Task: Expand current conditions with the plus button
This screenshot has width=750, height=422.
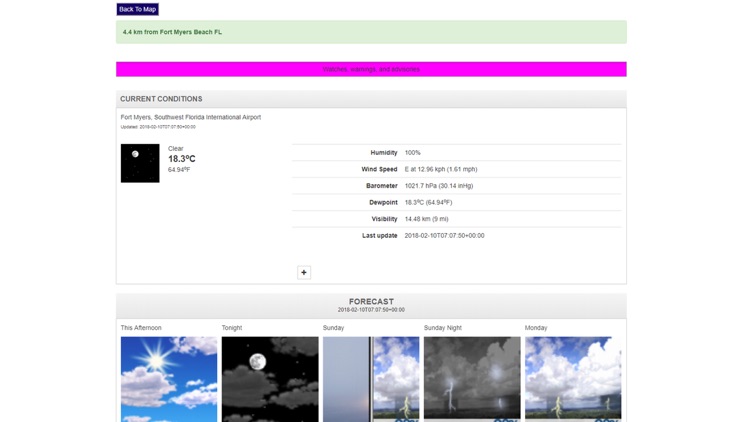Action: pyautogui.click(x=304, y=272)
